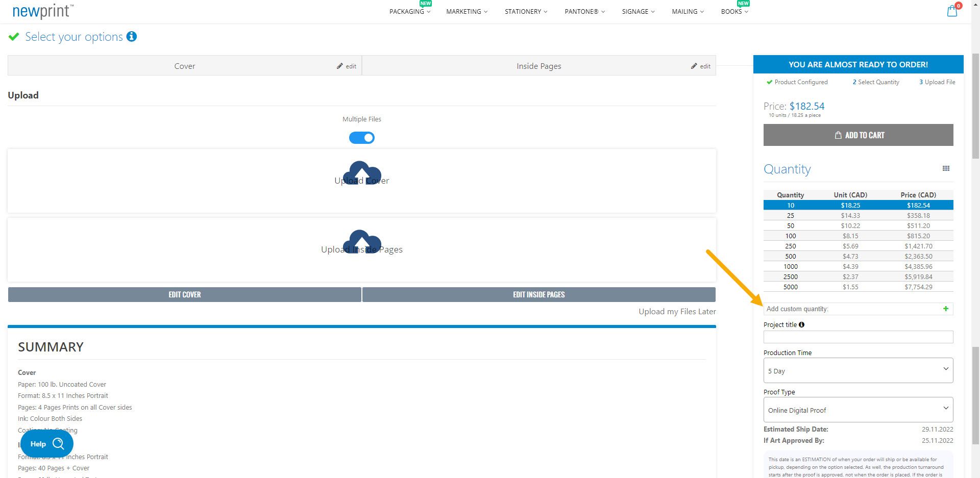Select the quantity row for 250 units
The height and width of the screenshot is (478, 980).
point(857,246)
